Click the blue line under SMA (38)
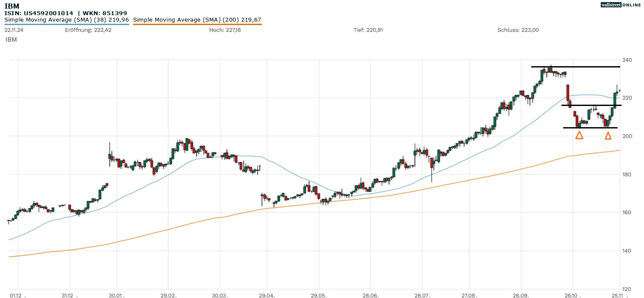Screen dimensions: 644x298 67,24
